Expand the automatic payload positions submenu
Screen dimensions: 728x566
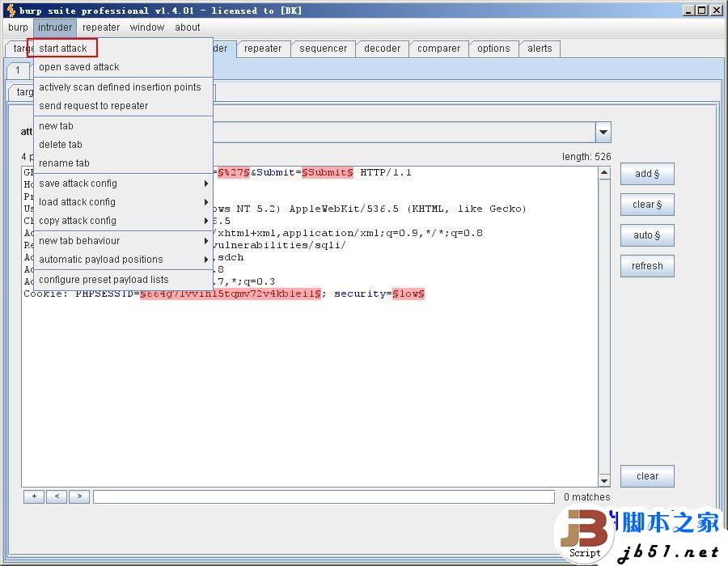121,260
